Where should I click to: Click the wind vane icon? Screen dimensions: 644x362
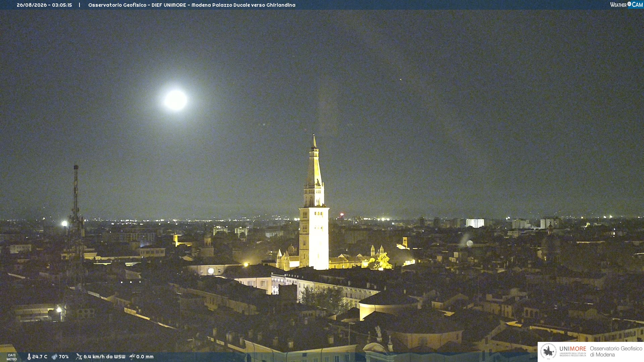click(79, 357)
